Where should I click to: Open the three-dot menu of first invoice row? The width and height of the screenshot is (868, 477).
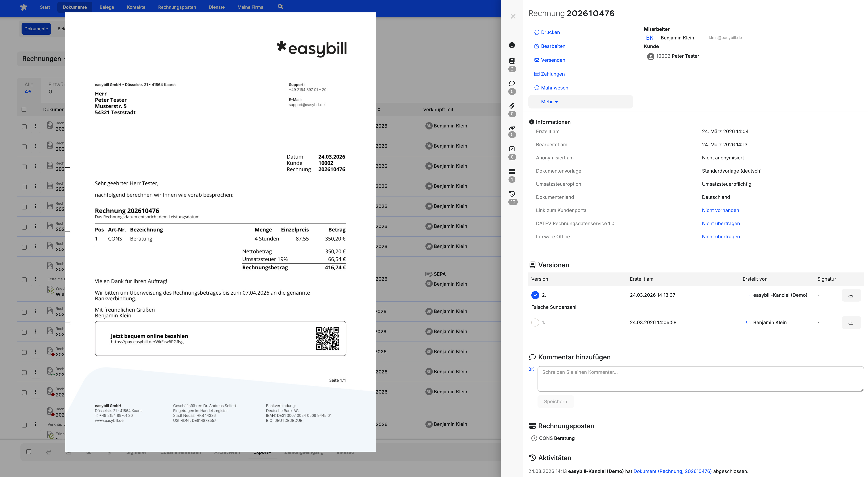35,126
